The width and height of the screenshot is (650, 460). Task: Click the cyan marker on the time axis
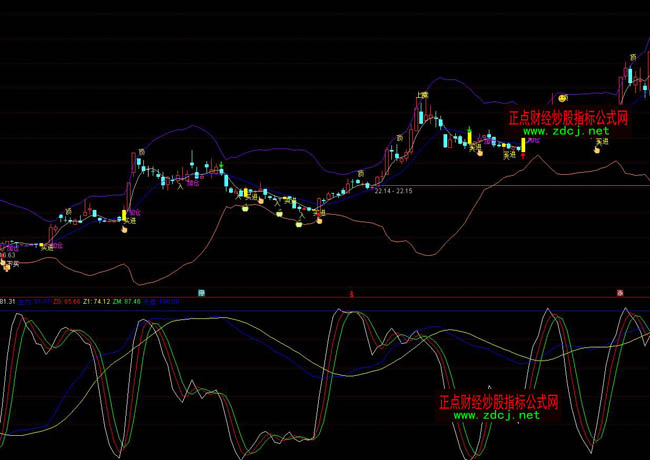click(201, 292)
